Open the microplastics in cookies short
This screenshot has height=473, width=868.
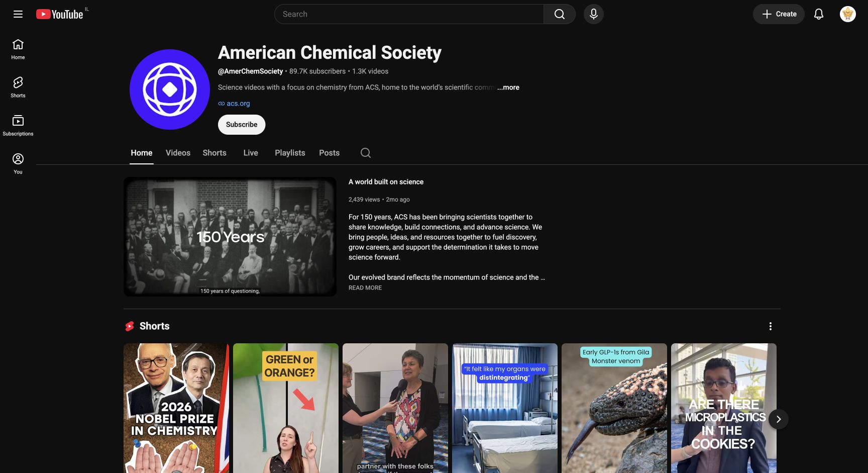click(724, 408)
